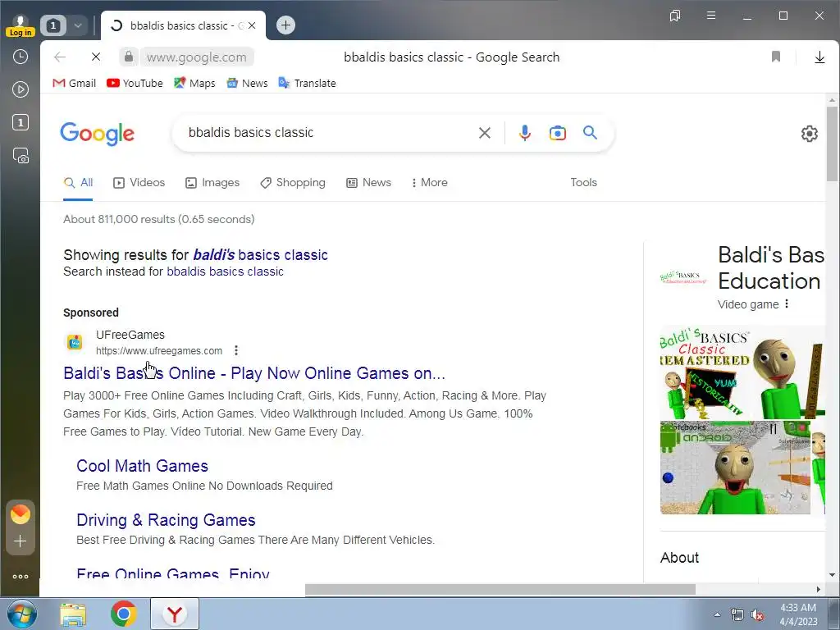Click the horizontal scrollbar thumb
Viewport: 840px width, 630px height.
[500, 589]
